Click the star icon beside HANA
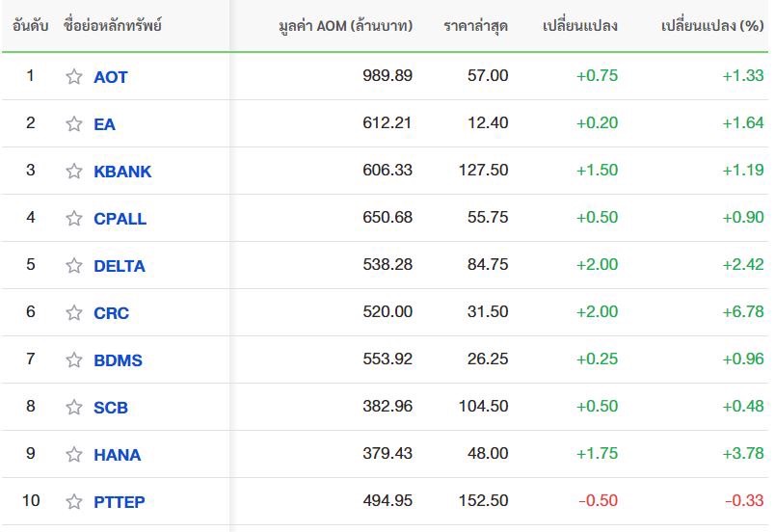 click(74, 455)
